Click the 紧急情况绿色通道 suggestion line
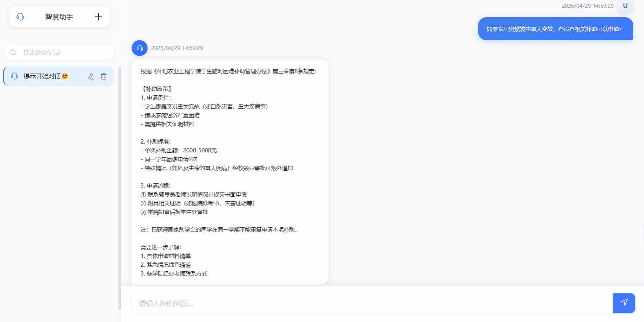This screenshot has width=644, height=322. [166, 265]
